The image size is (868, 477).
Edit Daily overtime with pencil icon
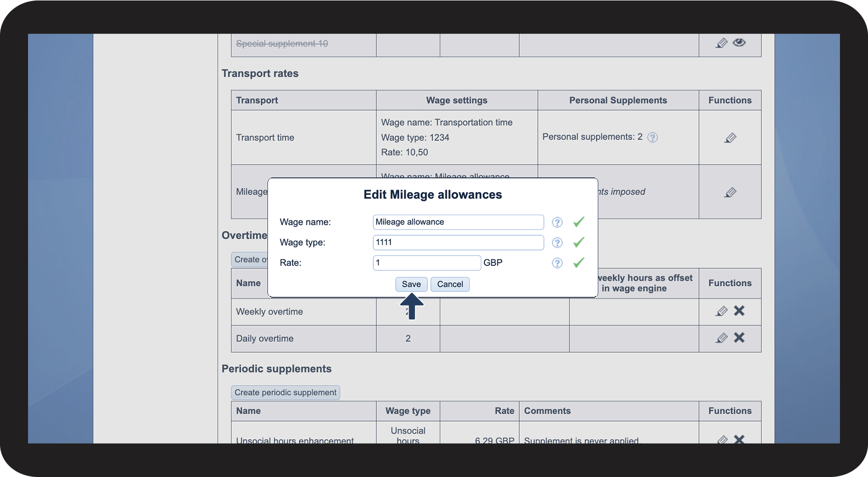click(x=721, y=338)
